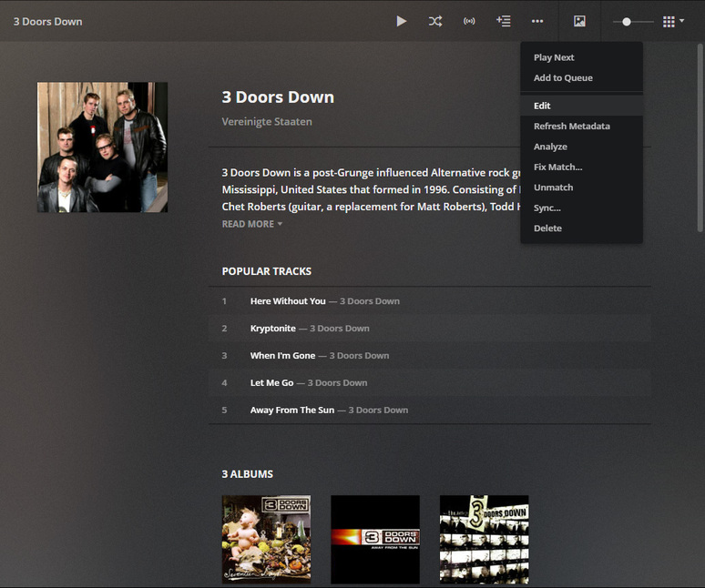Screen dimensions: 705x588
Task: Open the grid view mode dropdown
Action: click(x=673, y=22)
